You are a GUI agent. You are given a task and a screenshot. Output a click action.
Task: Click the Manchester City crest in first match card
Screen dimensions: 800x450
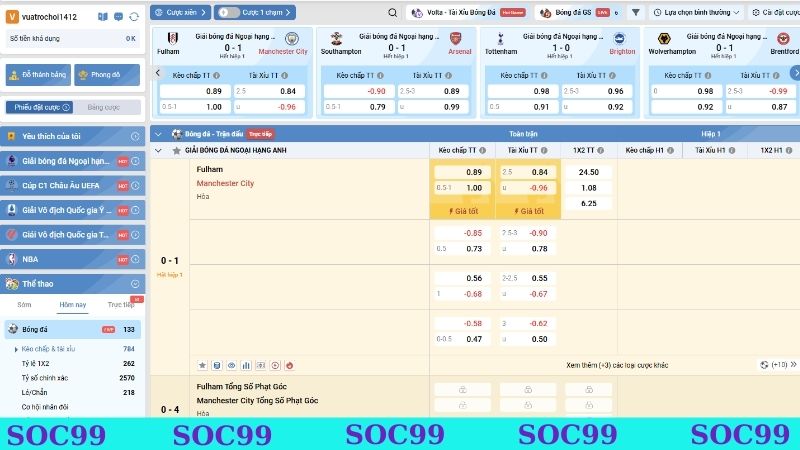point(292,39)
